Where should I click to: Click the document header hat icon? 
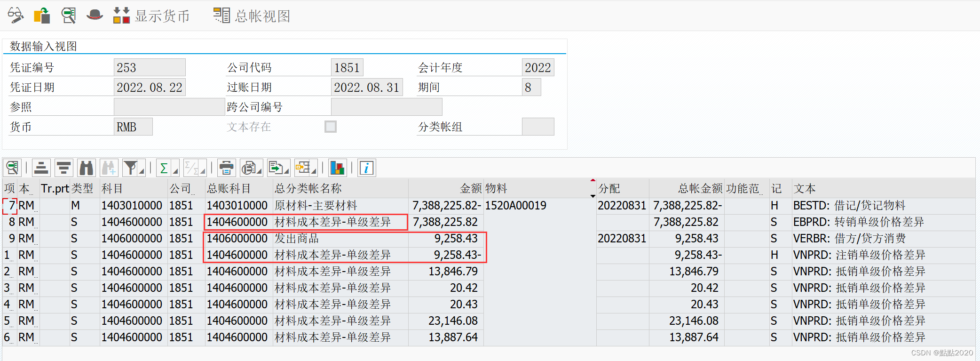(95, 16)
